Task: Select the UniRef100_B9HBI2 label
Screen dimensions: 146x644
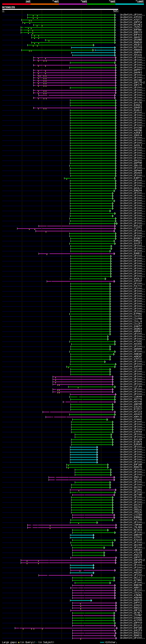Action: pyautogui.click(x=131, y=254)
